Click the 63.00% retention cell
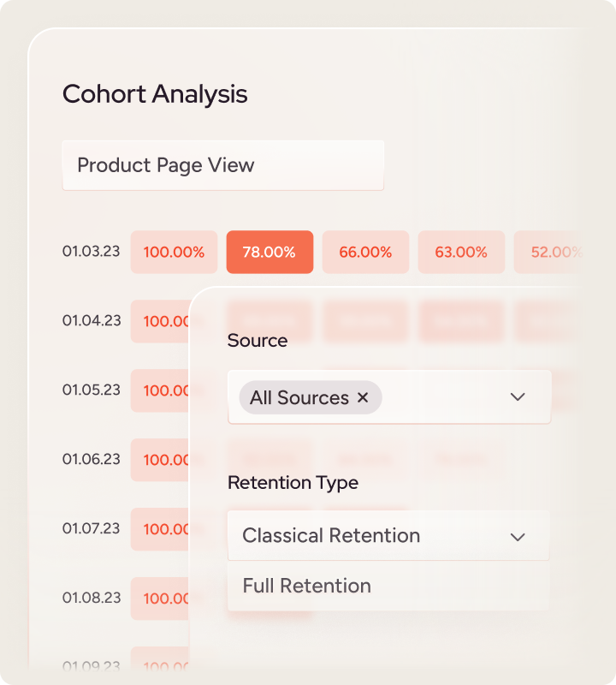 [461, 252]
